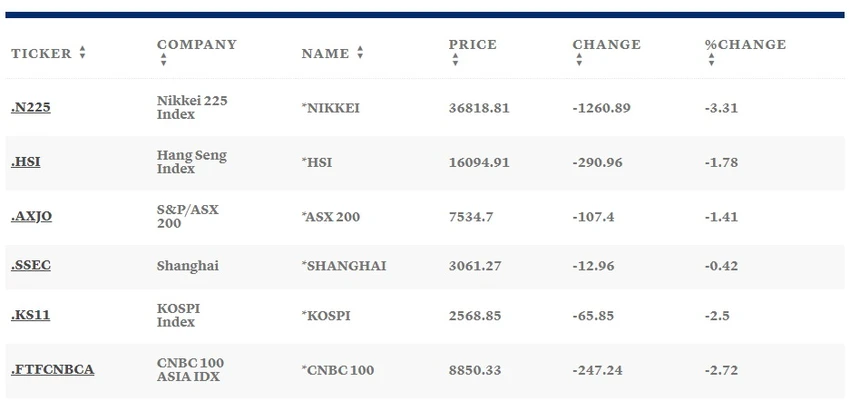The image size is (850, 401).
Task: Sort table by TICKER column arrows
Action: click(x=82, y=53)
